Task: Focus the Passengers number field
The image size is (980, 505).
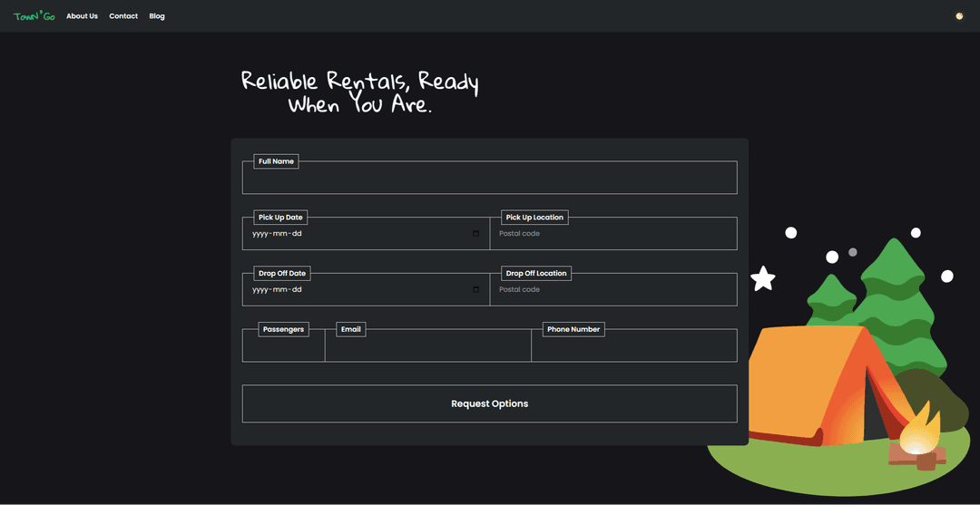Action: pos(283,347)
